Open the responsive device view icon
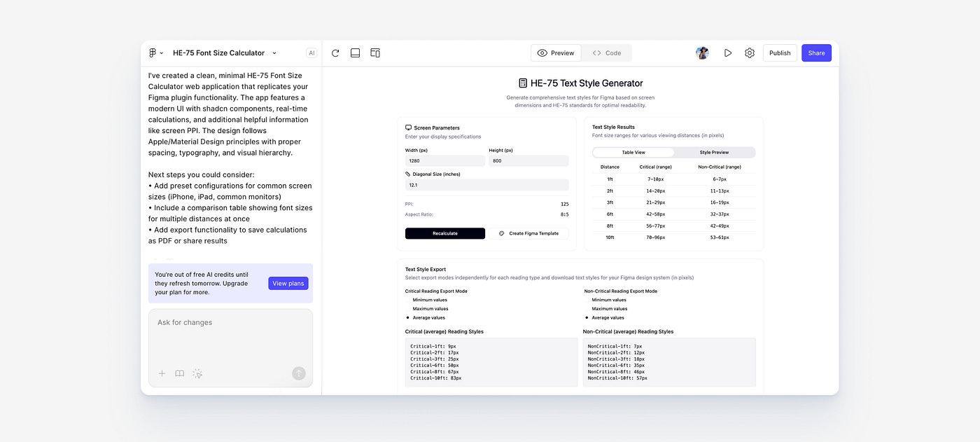This screenshot has width=980, height=442. pos(375,53)
